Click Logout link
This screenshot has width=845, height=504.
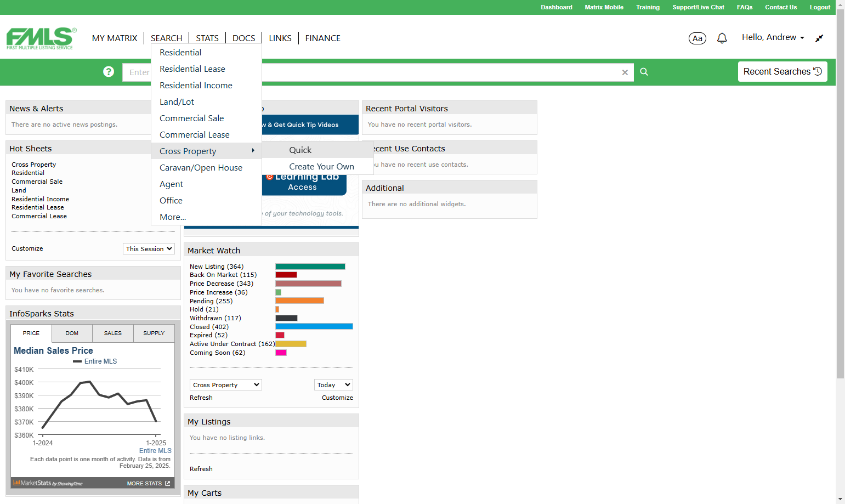point(820,7)
